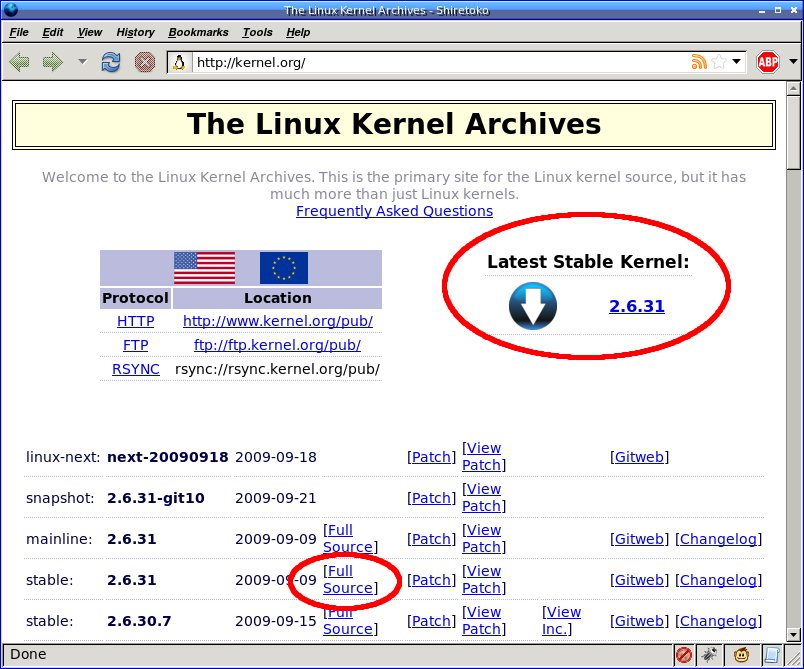This screenshot has width=804, height=669.
Task: Open Changelog link for mainline 2.6.31
Action: coord(717,539)
